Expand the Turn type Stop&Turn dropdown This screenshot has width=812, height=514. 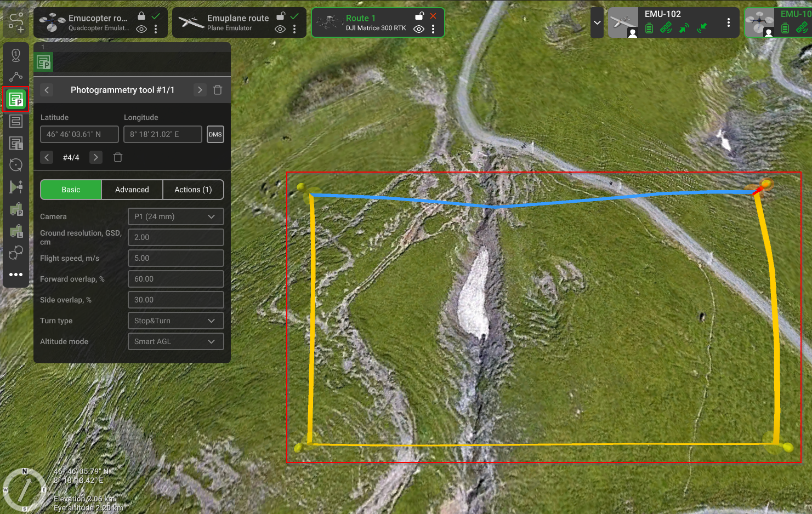[175, 321]
